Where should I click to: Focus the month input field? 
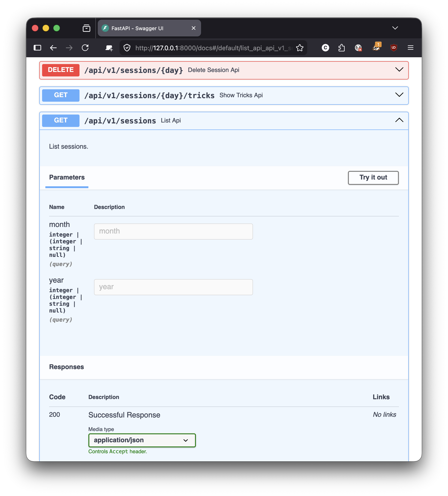(173, 231)
